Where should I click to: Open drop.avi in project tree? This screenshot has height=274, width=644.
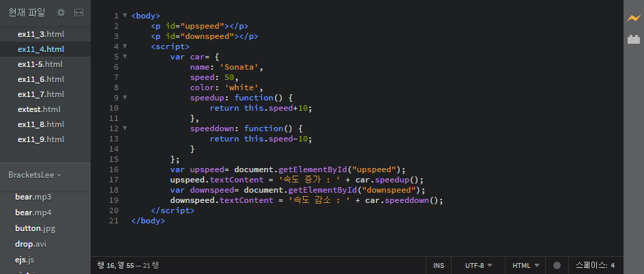(31, 244)
